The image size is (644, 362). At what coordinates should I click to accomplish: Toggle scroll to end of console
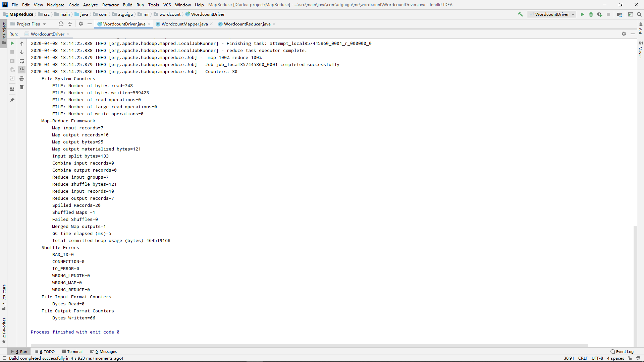(x=22, y=70)
